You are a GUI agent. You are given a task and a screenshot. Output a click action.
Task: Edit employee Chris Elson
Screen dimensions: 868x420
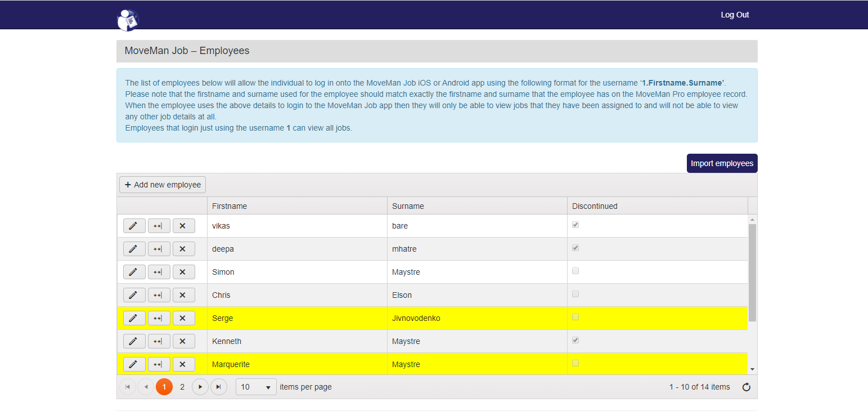click(134, 295)
